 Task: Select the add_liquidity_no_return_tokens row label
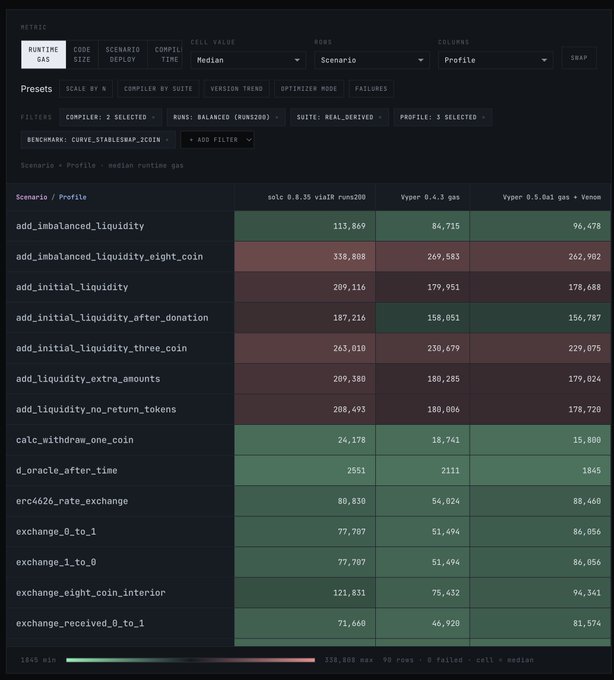point(96,409)
